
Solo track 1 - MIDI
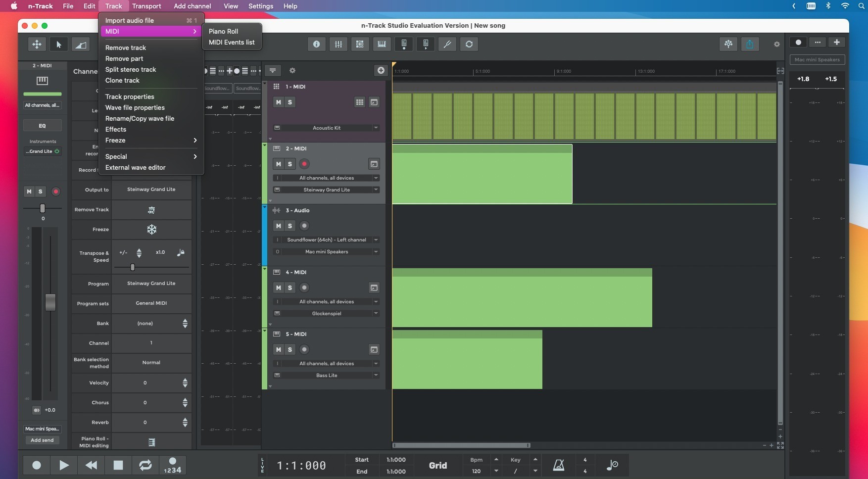click(x=290, y=102)
